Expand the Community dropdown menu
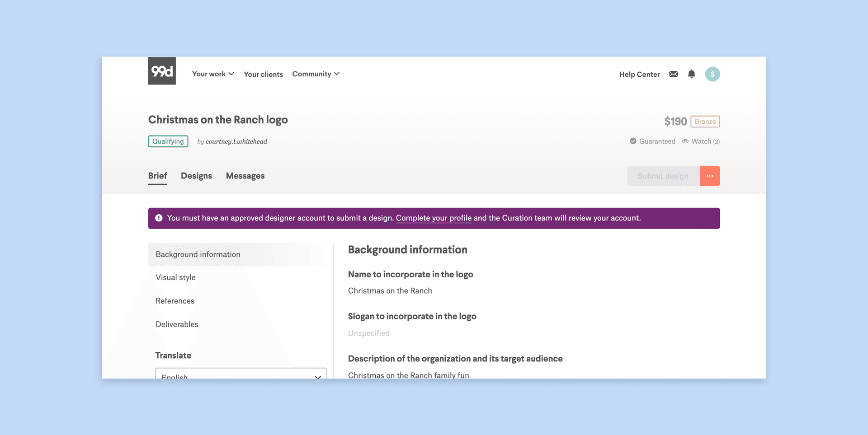This screenshot has height=435, width=868. coord(316,74)
